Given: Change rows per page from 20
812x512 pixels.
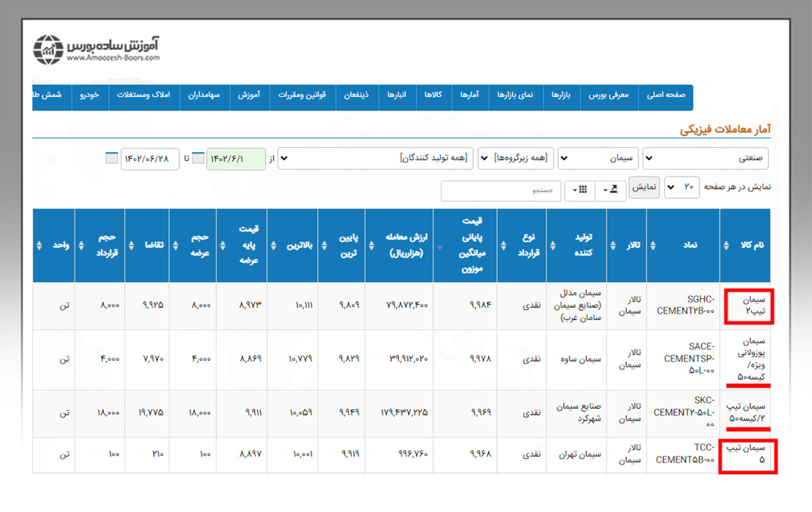Looking at the screenshot, I should click(x=681, y=188).
